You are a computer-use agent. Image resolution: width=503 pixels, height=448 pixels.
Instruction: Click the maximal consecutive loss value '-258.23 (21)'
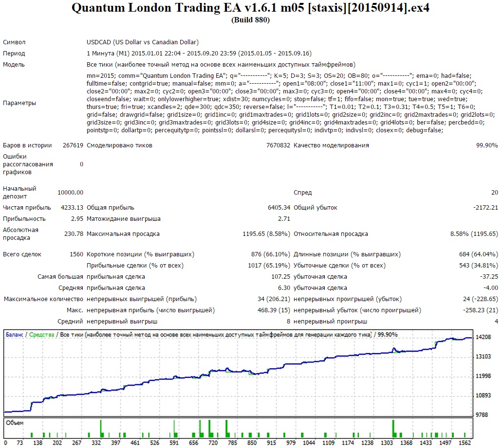pyautogui.click(x=481, y=310)
